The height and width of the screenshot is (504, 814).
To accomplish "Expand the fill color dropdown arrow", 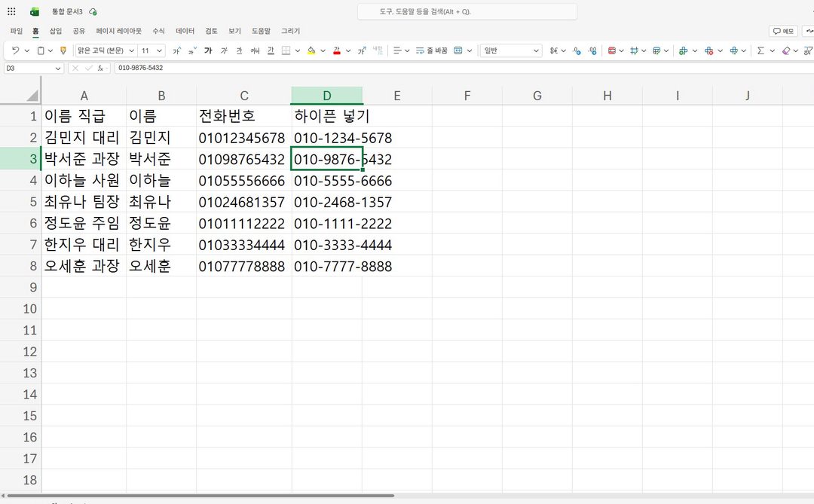I will click(x=323, y=50).
